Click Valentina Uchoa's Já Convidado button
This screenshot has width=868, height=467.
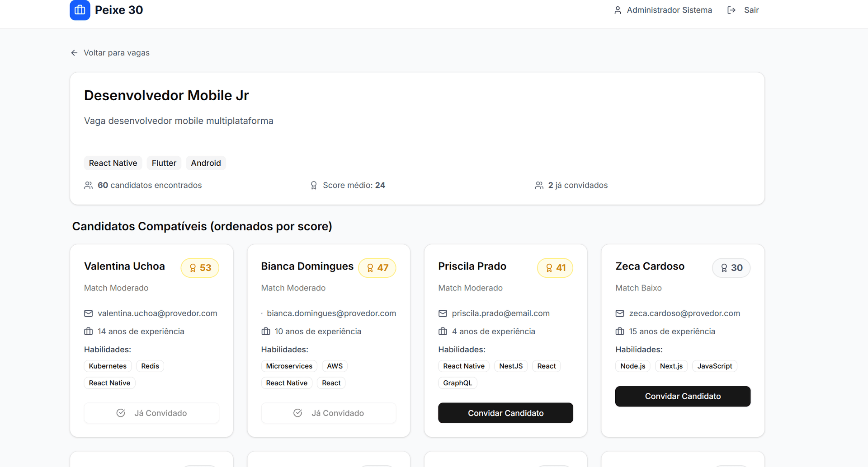click(151, 413)
